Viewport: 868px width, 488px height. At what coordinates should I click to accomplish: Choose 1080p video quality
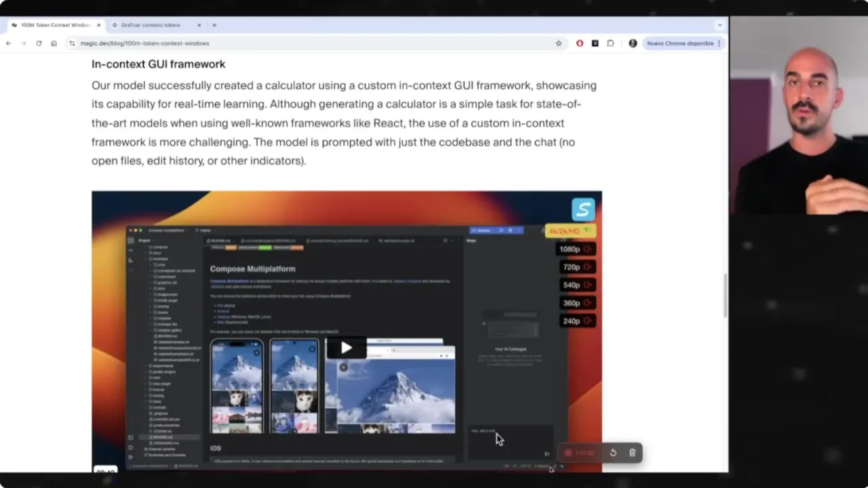(576, 249)
